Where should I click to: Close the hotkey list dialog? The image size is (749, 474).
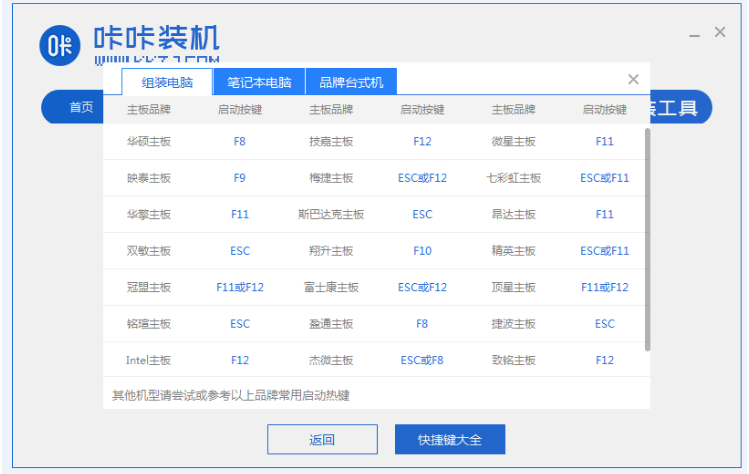[x=633, y=79]
